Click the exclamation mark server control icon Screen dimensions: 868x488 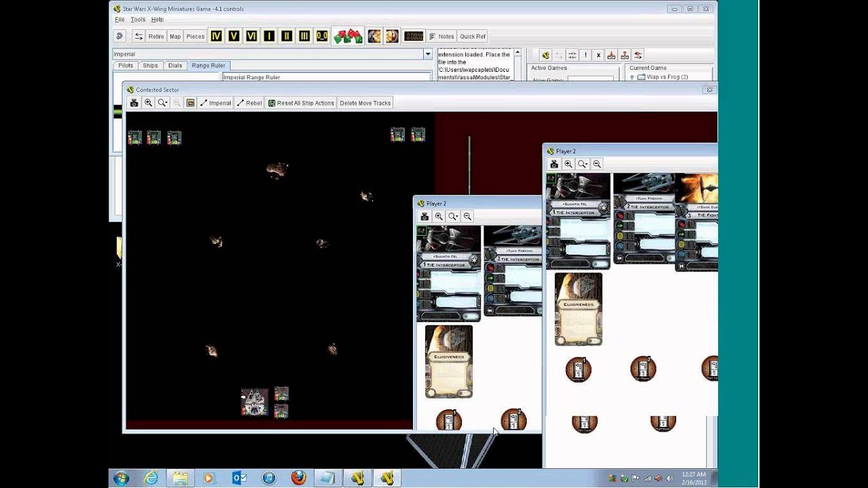pos(586,56)
